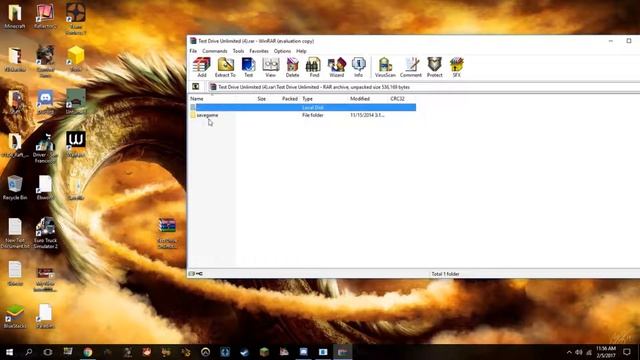Image resolution: width=640 pixels, height=360 pixels.
Task: Click the Test archive toolbar icon
Action: [248, 67]
